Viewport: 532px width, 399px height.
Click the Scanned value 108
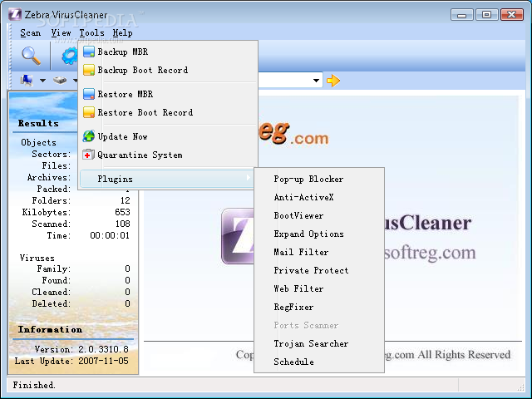click(x=122, y=224)
